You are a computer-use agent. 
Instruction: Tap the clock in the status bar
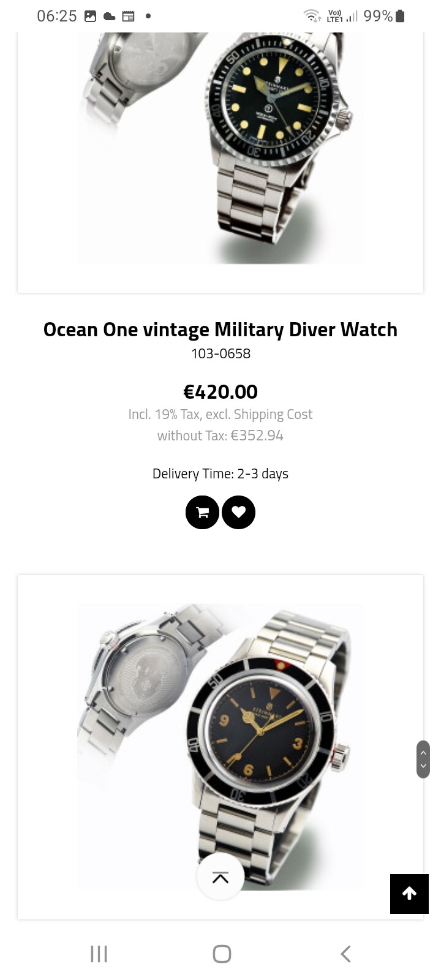click(x=57, y=17)
